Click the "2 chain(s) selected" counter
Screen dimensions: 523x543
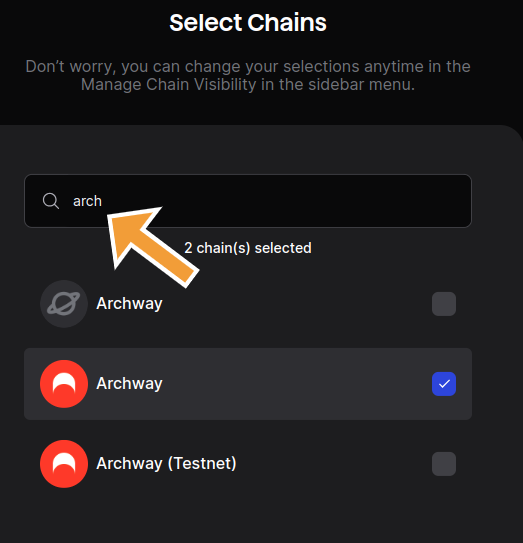248,248
